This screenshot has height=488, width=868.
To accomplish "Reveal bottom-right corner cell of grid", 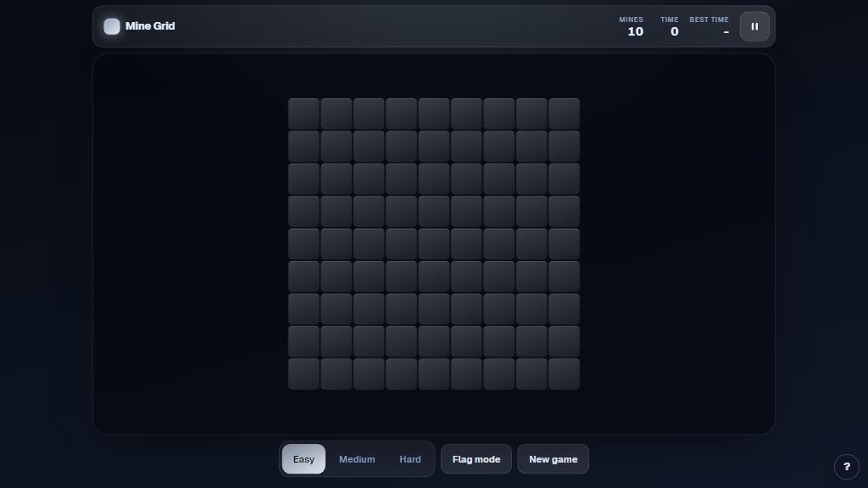I will tap(564, 374).
